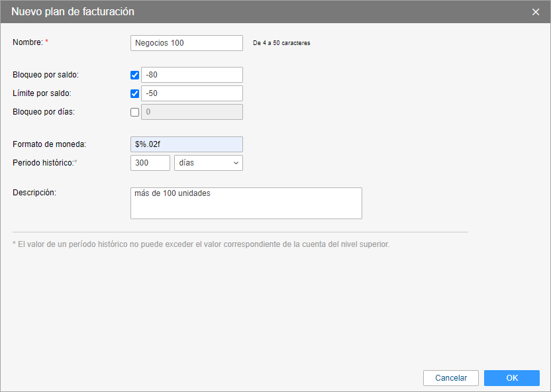
Task: Edit the Formato de moneda field
Action: [187, 144]
